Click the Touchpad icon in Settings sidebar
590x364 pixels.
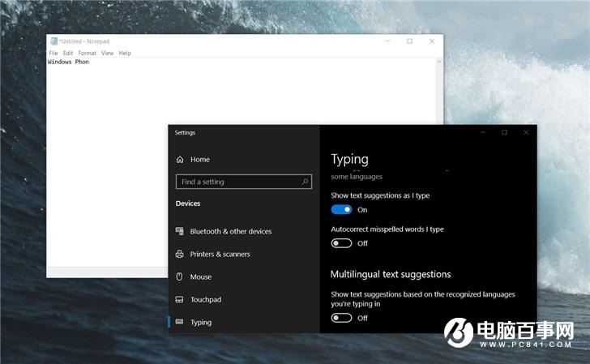pos(179,299)
